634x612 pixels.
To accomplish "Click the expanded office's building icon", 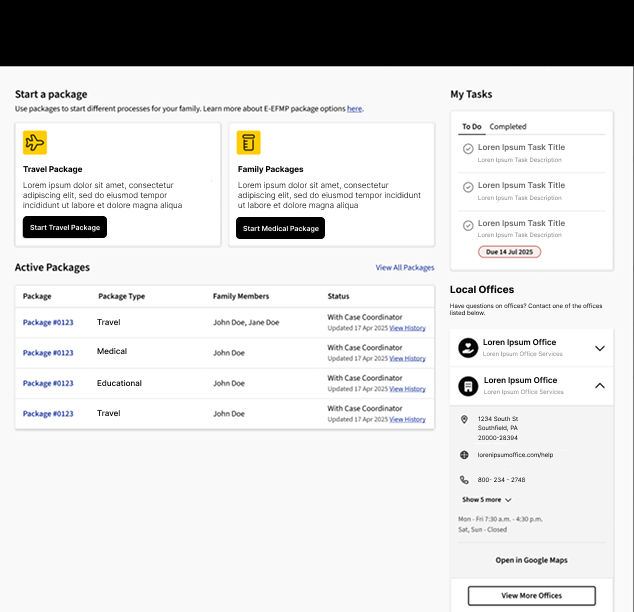I will [467, 386].
